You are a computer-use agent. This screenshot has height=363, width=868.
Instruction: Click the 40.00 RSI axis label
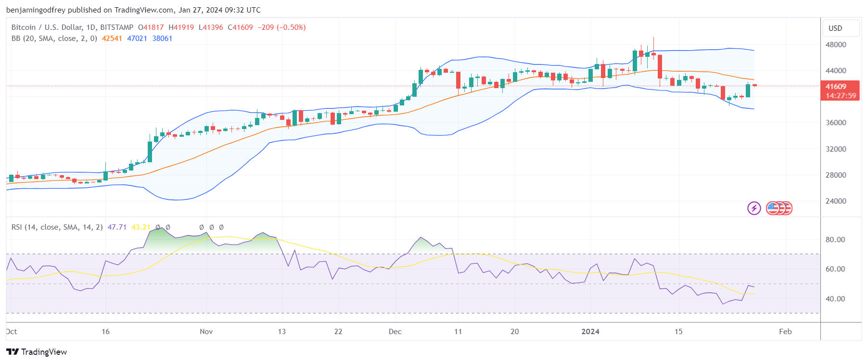click(x=835, y=299)
